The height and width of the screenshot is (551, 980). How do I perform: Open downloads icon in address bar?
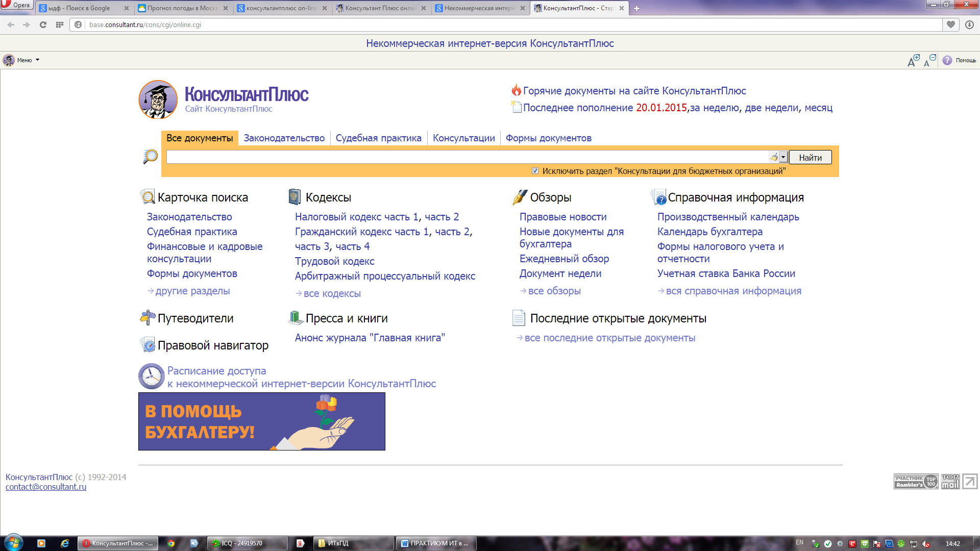point(969,24)
